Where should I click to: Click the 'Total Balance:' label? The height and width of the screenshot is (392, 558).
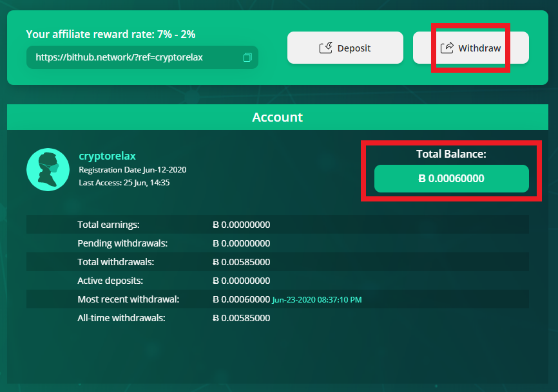[x=451, y=154]
